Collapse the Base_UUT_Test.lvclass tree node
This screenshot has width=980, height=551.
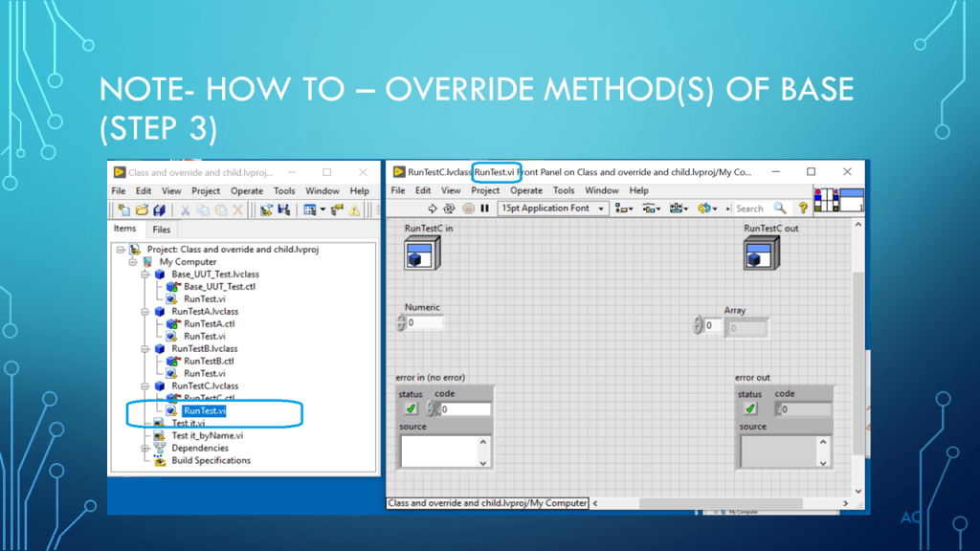point(145,275)
